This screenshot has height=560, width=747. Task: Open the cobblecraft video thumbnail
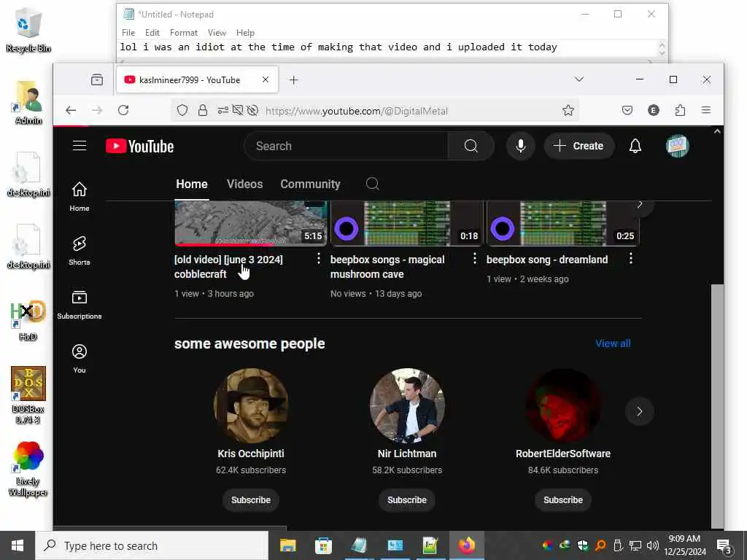[251, 223]
